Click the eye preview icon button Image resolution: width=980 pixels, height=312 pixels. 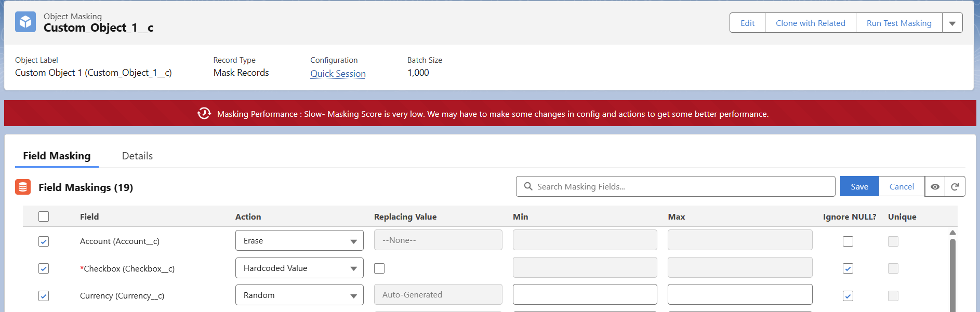935,187
